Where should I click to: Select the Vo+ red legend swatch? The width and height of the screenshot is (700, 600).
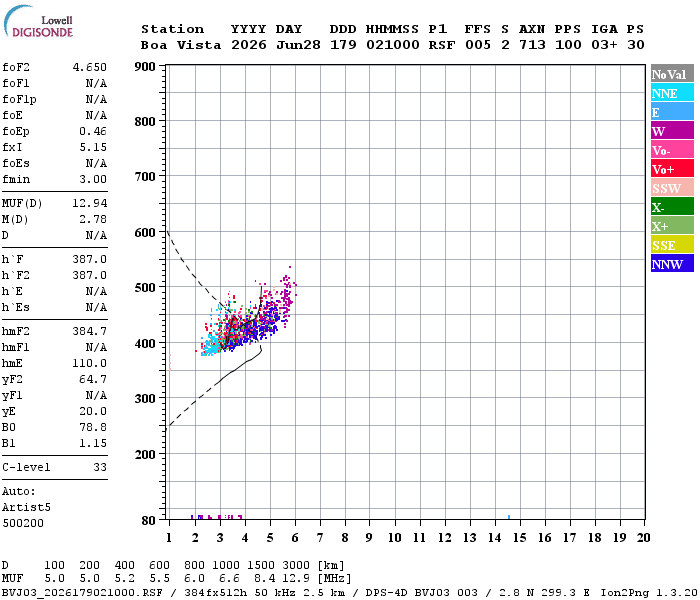click(672, 169)
